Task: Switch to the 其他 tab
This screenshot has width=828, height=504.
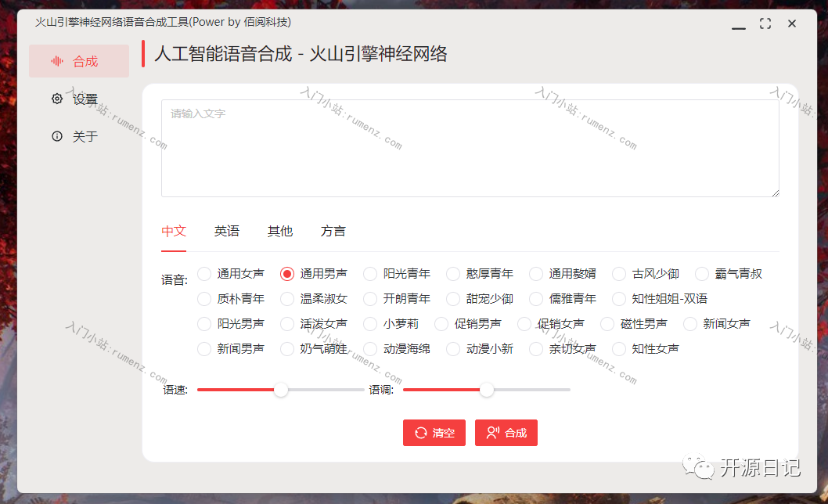Action: tap(280, 232)
